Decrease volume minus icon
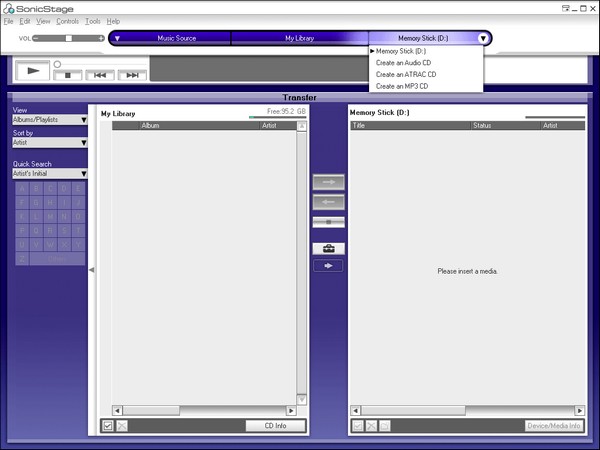 [x=35, y=38]
